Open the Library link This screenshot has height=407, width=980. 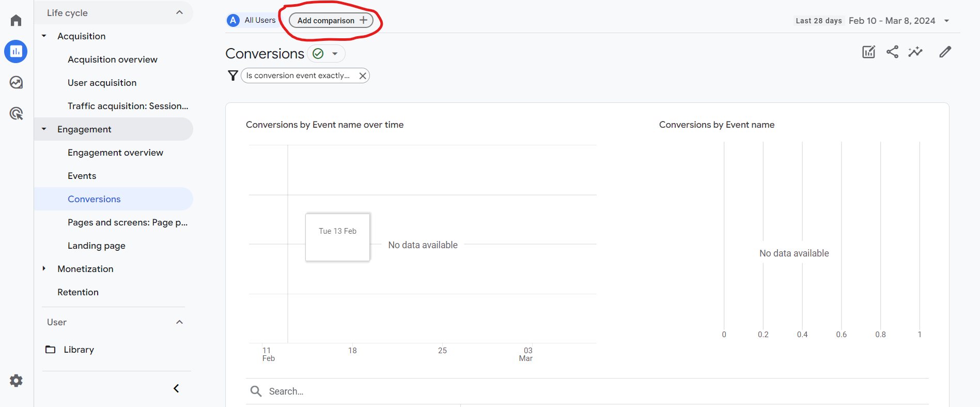tap(79, 350)
